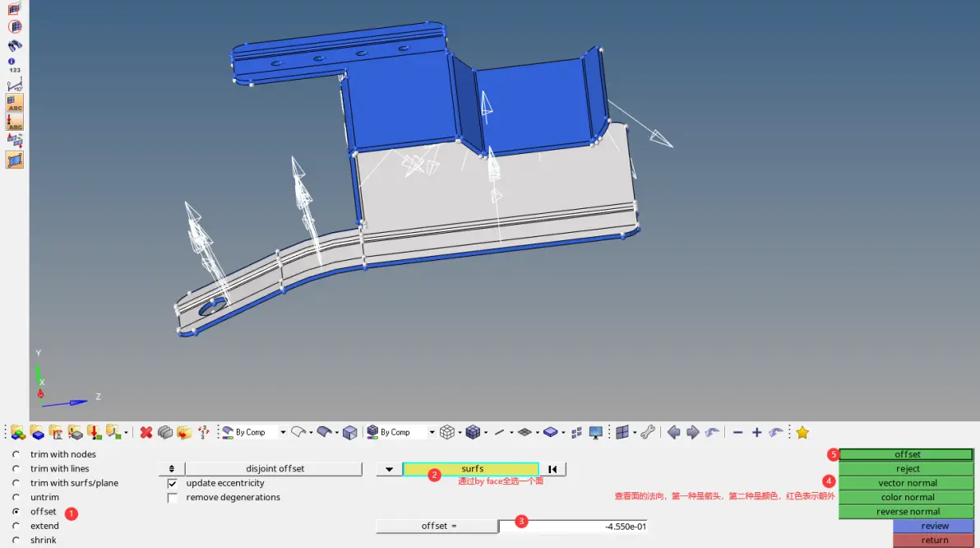This screenshot has height=548, width=980.
Task: Click the yellow star favorites icon
Action: click(x=802, y=432)
